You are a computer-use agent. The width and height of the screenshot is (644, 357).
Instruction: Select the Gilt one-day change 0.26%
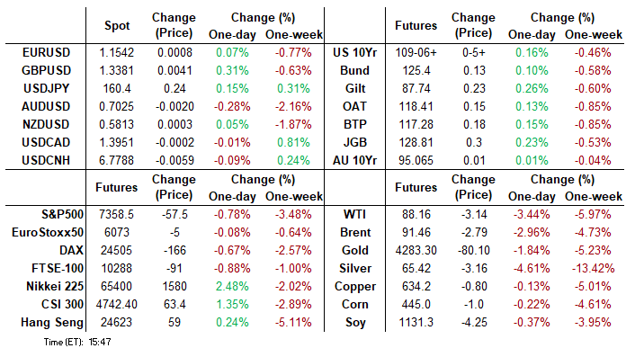(532, 89)
